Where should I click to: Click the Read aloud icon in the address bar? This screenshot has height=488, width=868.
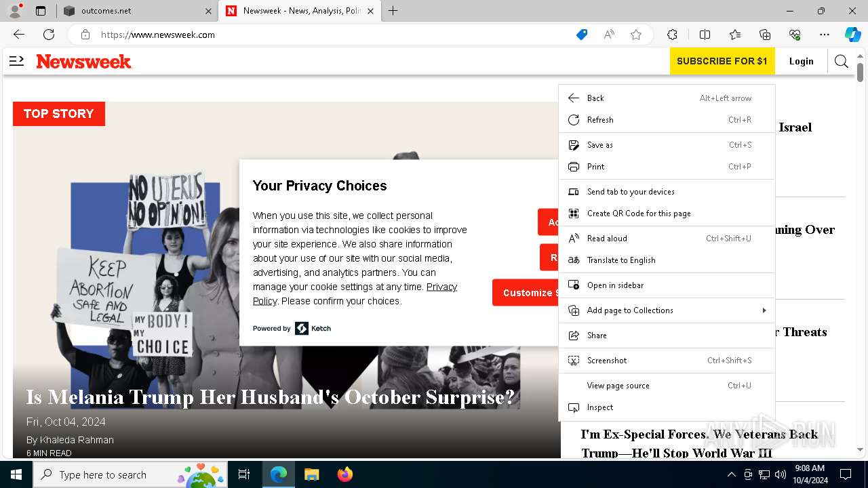point(609,35)
